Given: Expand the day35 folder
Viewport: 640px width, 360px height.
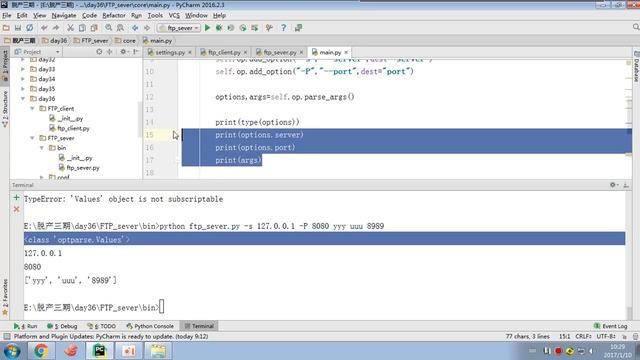Looking at the screenshot, I should [x=23, y=89].
